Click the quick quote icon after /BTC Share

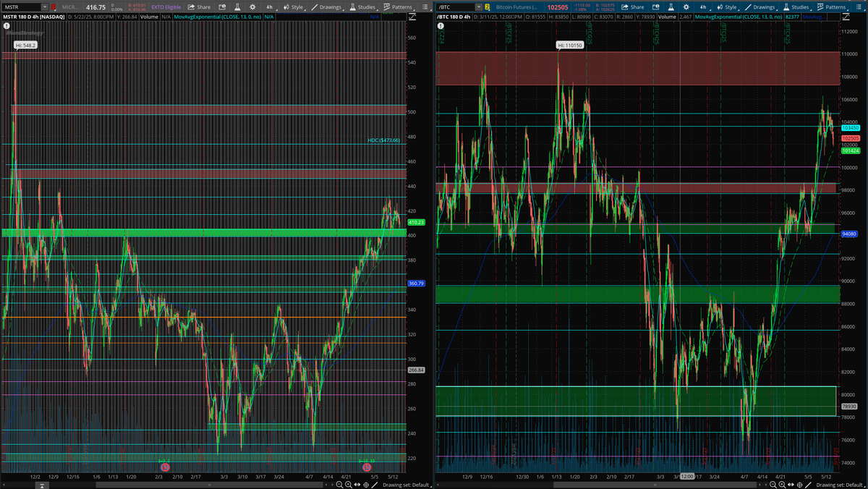click(656, 7)
